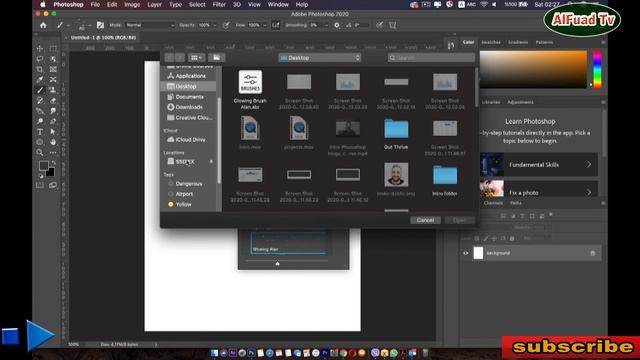Open the brush preset picker dropdown
Image resolution: width=640 pixels, height=360 pixels.
89,25
